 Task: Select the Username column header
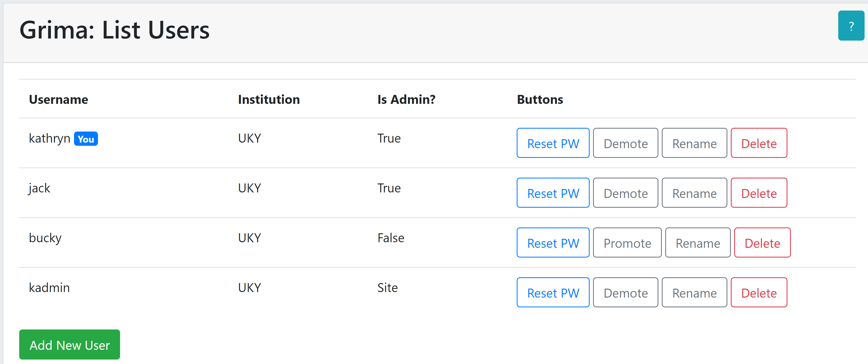(58, 99)
